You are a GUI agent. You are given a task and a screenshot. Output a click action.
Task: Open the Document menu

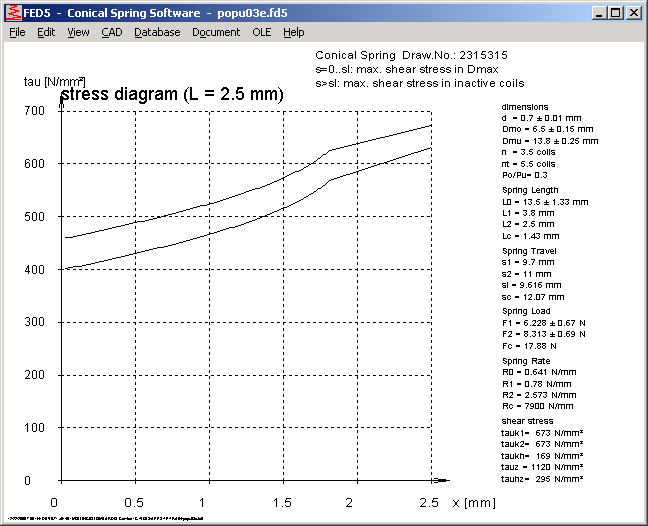216,32
